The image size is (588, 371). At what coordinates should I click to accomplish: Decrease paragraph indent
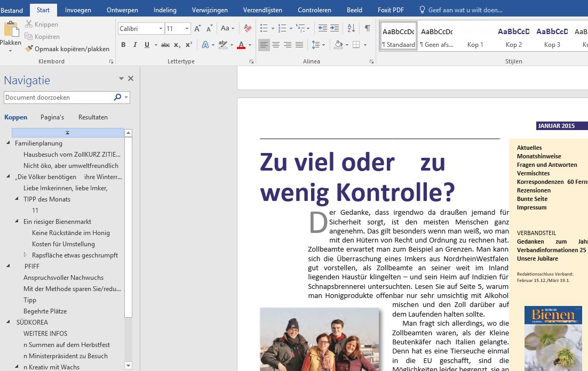click(x=322, y=28)
